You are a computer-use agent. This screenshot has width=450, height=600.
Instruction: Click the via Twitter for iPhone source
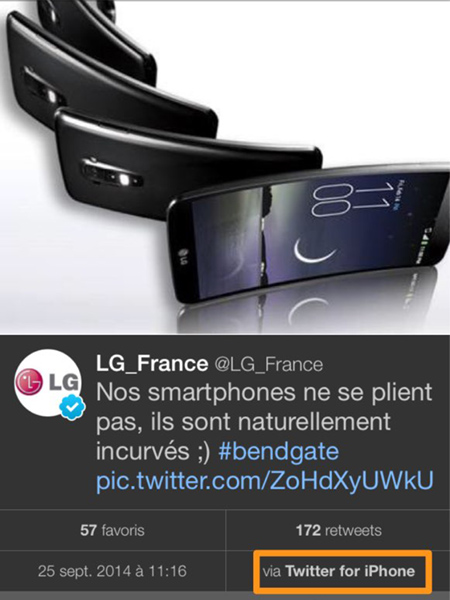[339, 571]
